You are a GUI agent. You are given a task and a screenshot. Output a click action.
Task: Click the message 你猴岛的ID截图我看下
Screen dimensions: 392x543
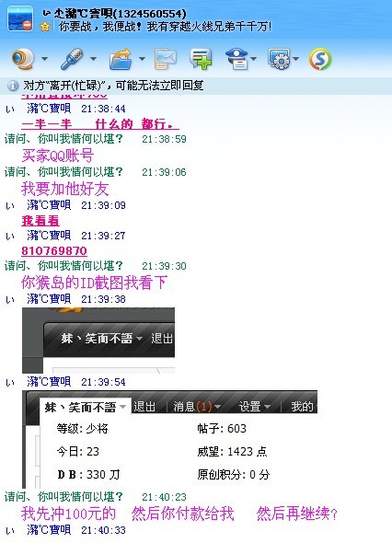95,283
